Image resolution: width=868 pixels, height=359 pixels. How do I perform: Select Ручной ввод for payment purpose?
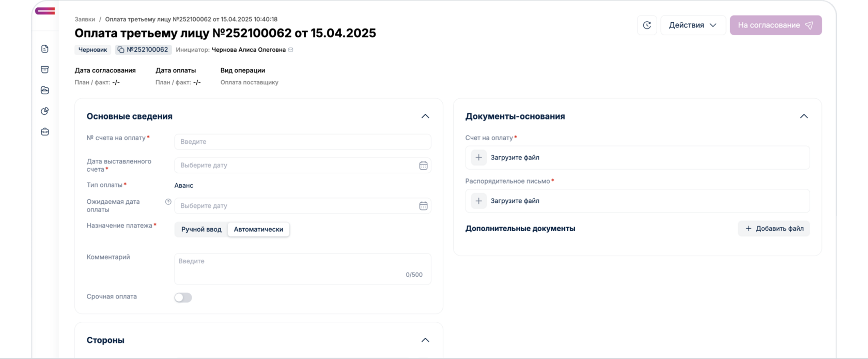click(x=201, y=229)
